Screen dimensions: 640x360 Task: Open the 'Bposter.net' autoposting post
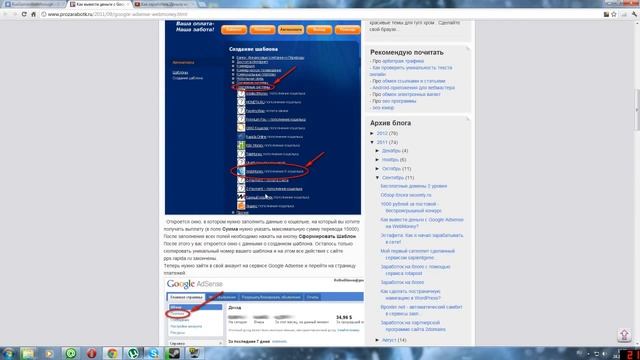coord(421,310)
